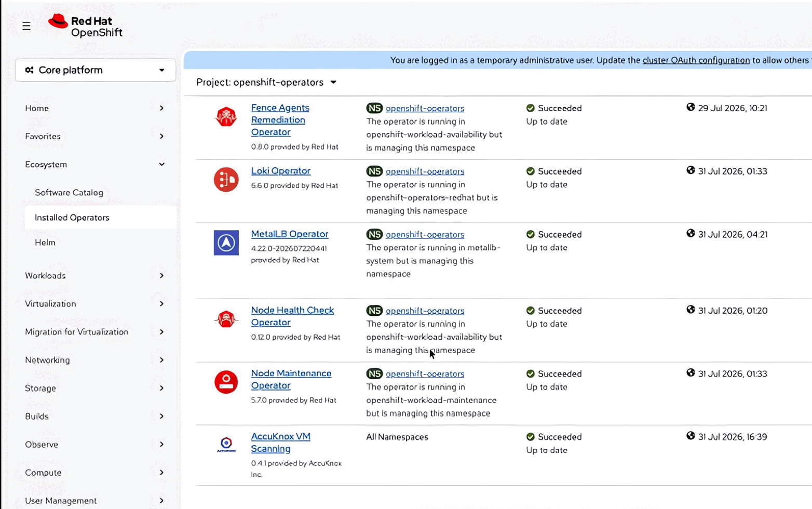Expand the Virtualization navigation section
The image size is (812, 509).
95,303
